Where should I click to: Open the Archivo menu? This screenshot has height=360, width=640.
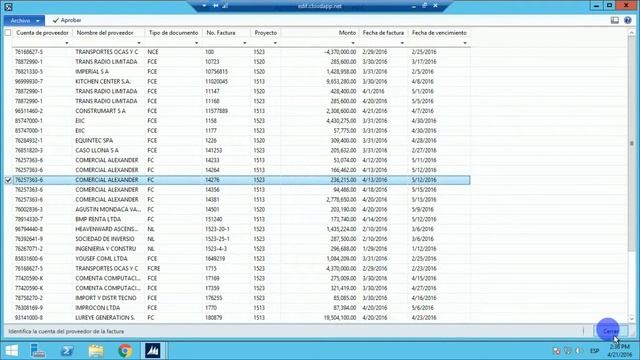(24, 20)
